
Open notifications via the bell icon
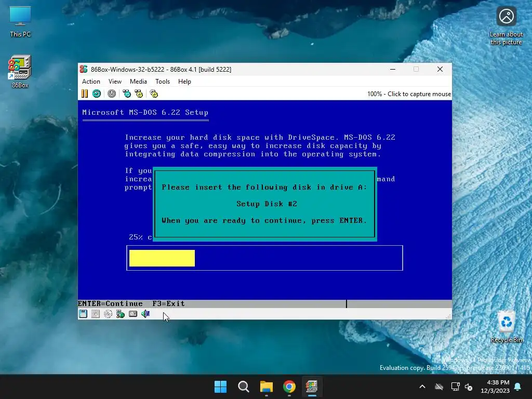(x=517, y=387)
